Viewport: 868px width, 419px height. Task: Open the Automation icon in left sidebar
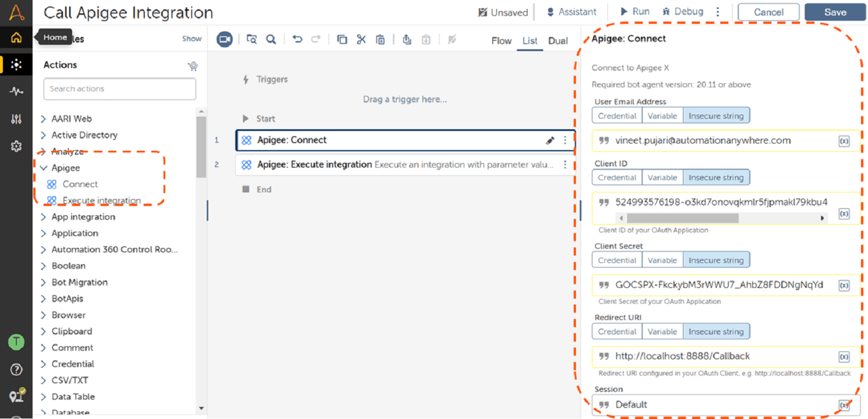(x=16, y=65)
